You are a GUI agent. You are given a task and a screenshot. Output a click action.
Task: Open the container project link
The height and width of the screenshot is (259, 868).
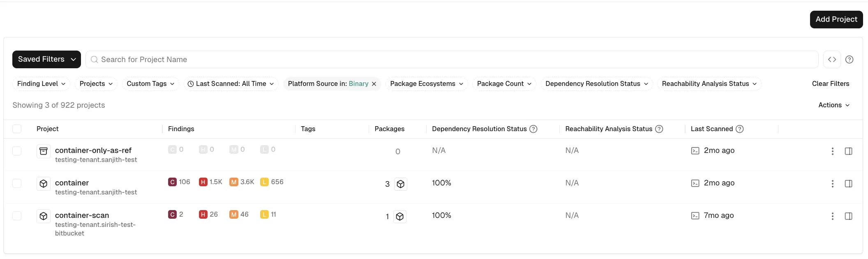tap(72, 183)
